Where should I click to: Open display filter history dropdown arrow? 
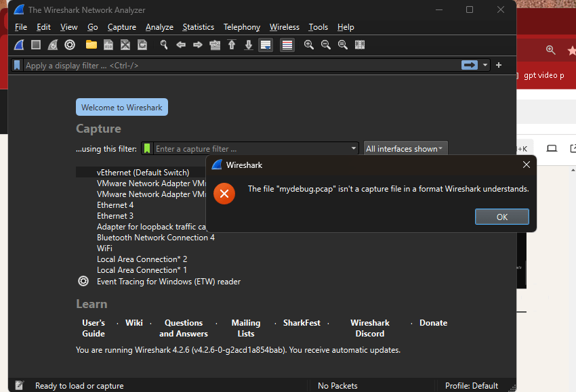[485, 65]
